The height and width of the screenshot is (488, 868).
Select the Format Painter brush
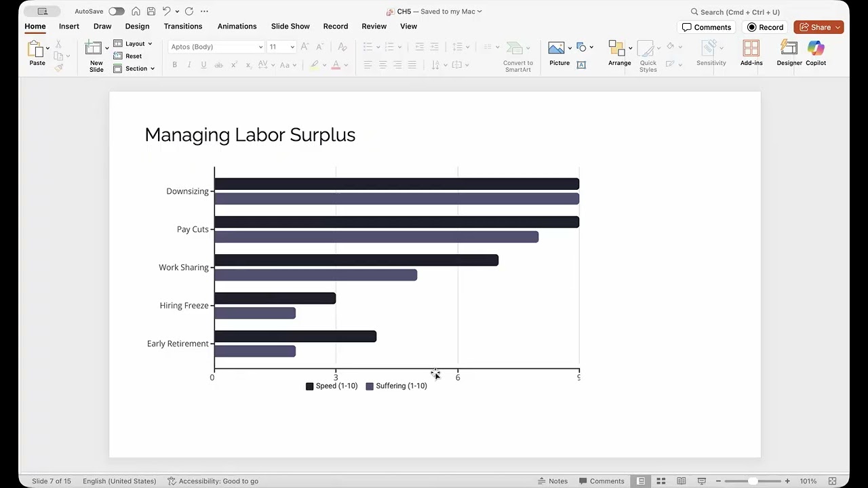(58, 68)
